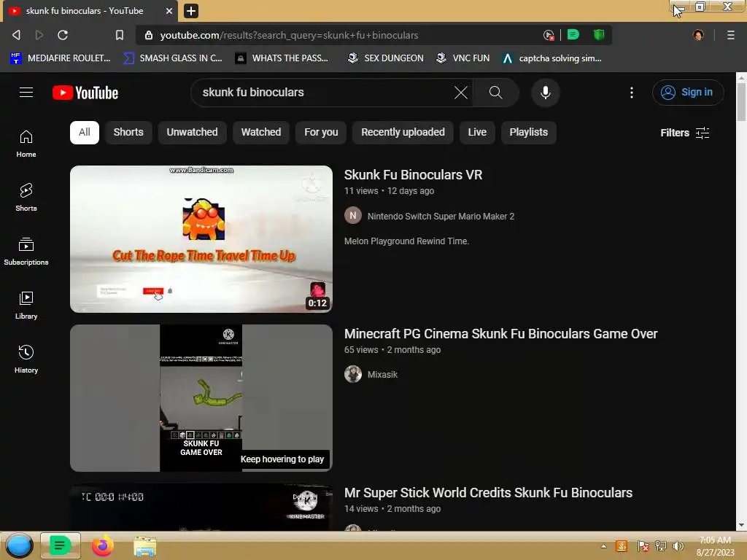The image size is (747, 560).
Task: Select the Shorts filter chip
Action: tap(128, 133)
